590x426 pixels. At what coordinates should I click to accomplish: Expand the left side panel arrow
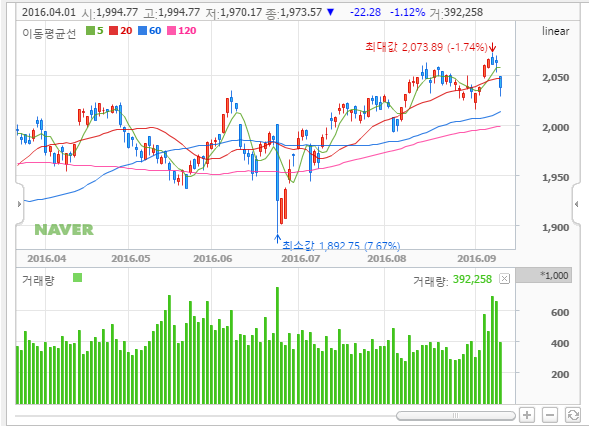pyautogui.click(x=20, y=204)
